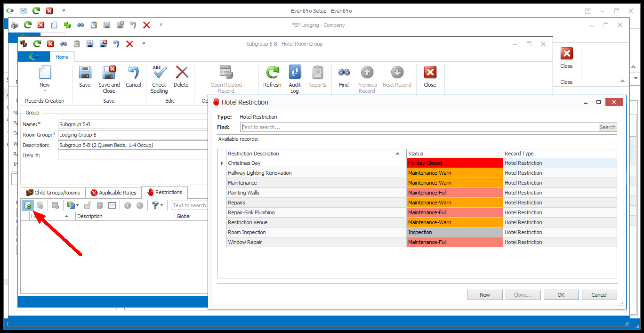Click Next Record arrow in the ribbon
The image size is (644, 333).
click(x=397, y=76)
